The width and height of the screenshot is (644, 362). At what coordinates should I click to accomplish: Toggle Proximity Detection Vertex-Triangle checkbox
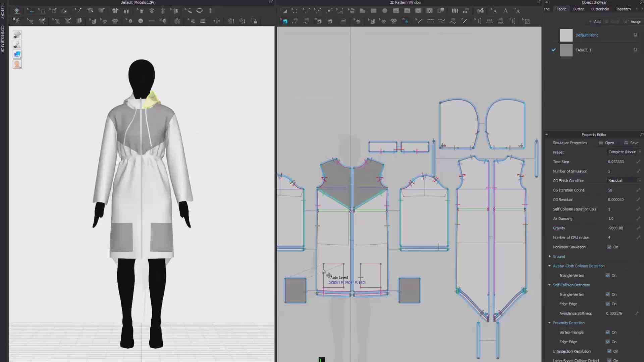pos(607,333)
